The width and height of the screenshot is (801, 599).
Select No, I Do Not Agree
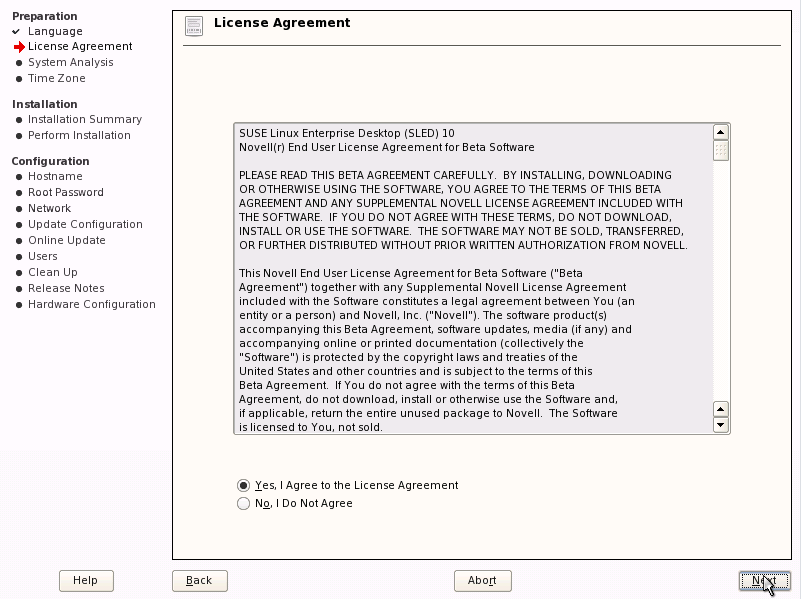click(295, 504)
